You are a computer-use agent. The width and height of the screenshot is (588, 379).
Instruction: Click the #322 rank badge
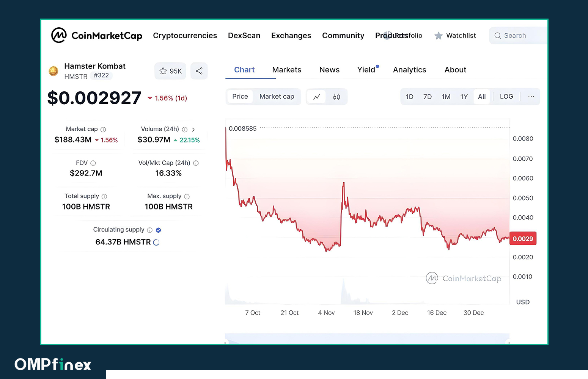101,75
